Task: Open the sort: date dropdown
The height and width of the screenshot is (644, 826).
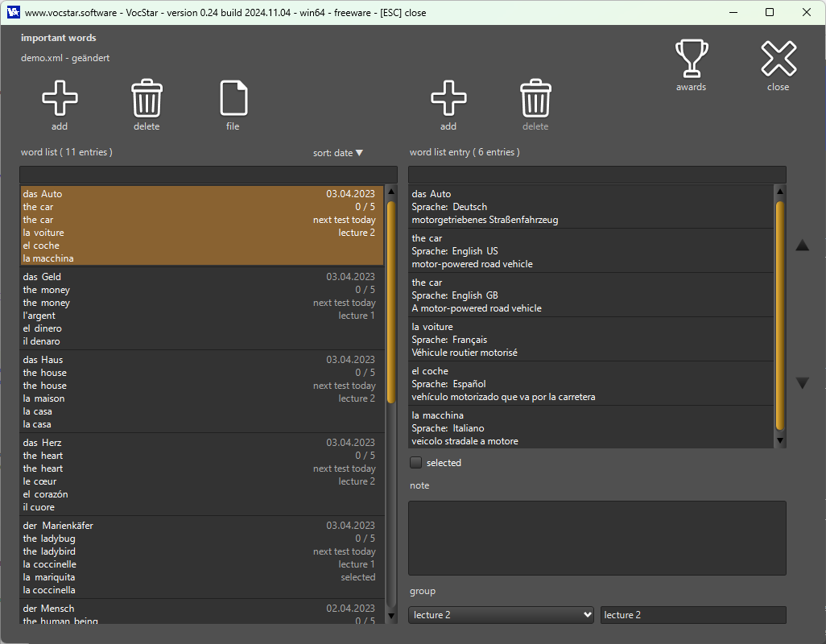Action: point(337,153)
